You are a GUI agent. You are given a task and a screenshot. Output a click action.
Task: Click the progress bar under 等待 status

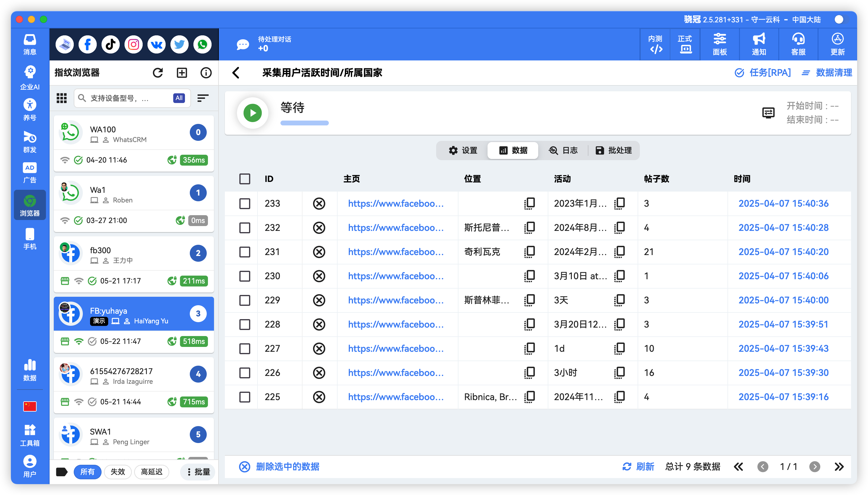pyautogui.click(x=304, y=123)
